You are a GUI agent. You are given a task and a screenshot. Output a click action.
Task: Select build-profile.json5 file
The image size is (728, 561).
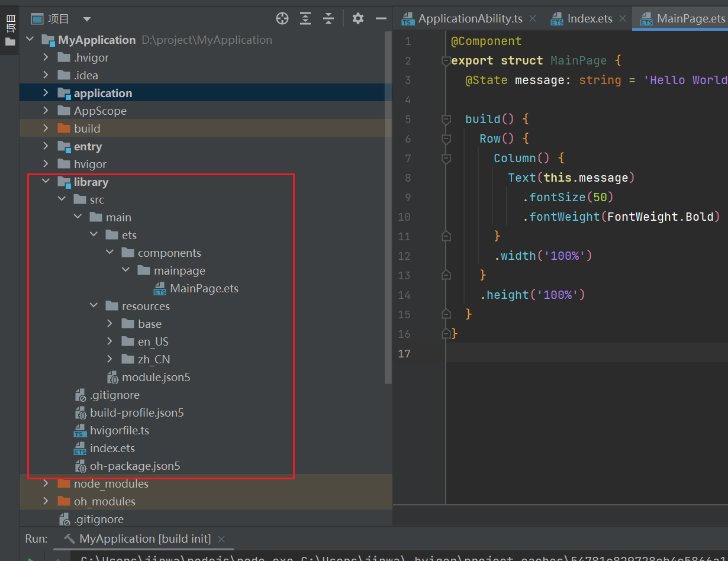pos(137,412)
